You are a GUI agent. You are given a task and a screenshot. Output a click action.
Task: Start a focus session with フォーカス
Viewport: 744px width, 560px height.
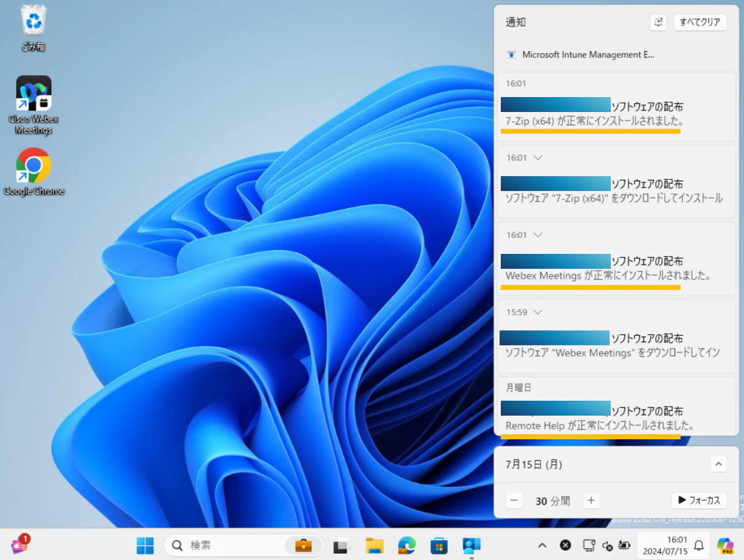coord(699,501)
